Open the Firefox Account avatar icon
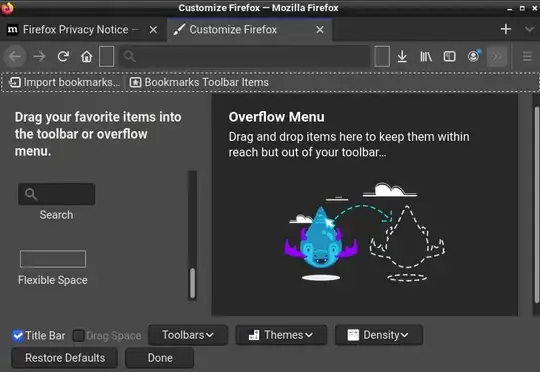 point(474,56)
